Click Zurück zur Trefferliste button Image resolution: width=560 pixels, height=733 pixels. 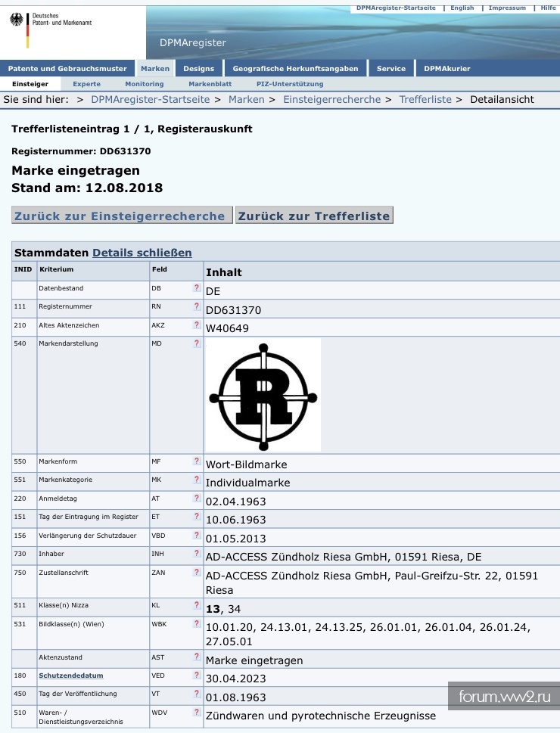point(314,216)
